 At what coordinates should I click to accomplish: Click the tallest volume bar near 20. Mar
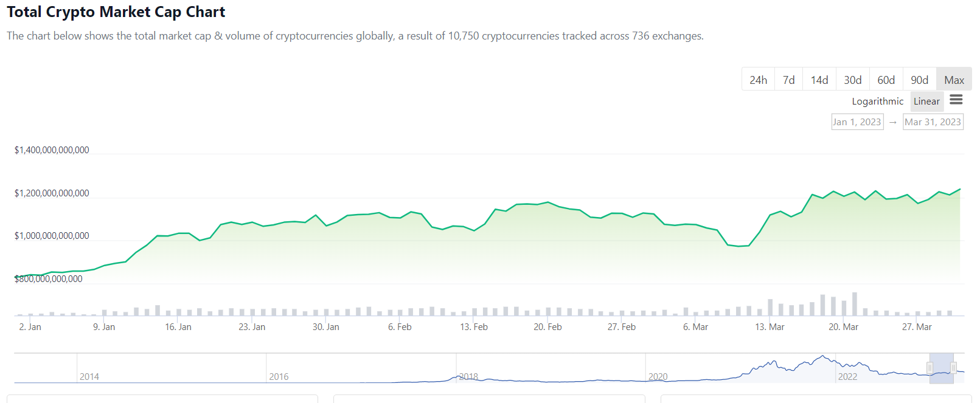[x=855, y=304]
